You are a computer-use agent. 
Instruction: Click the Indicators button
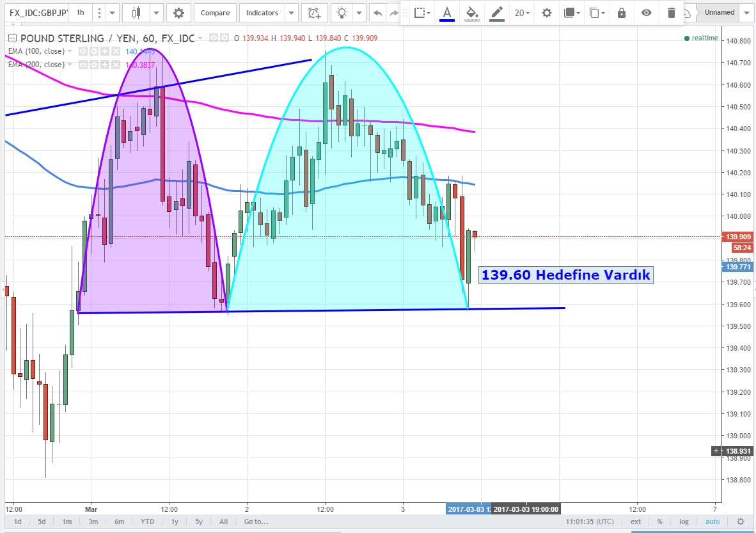point(262,13)
